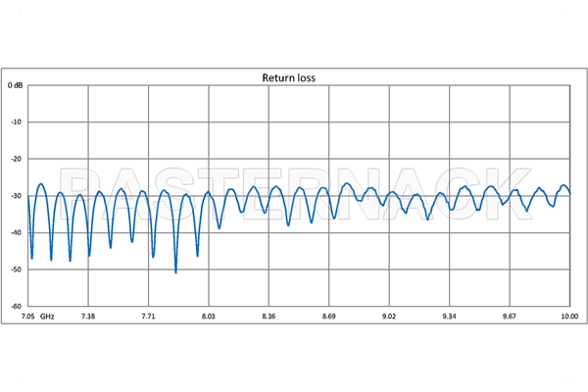
Task: Click the 7.38 frequency axis label
Action: pyautogui.click(x=88, y=317)
